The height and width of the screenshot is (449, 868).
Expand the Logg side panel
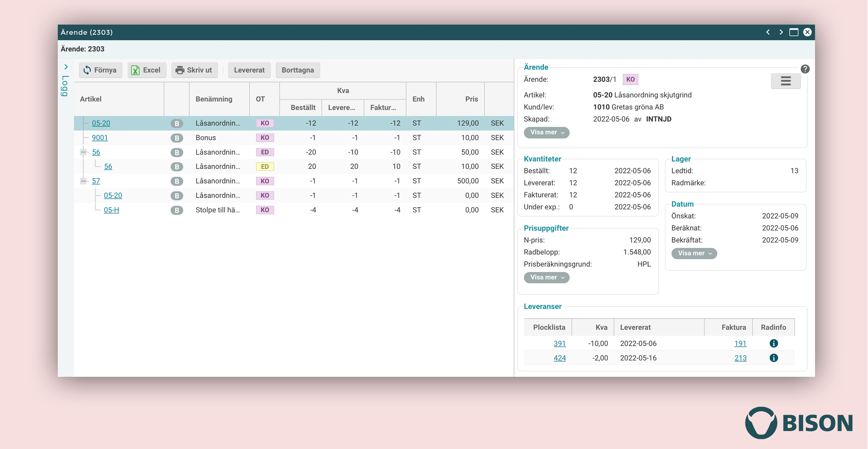point(66,67)
